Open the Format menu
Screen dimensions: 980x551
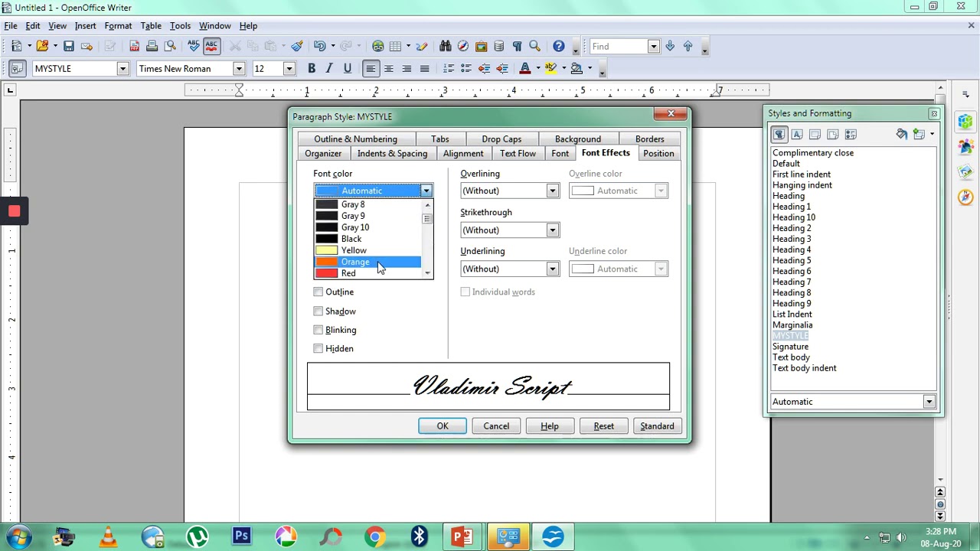click(x=118, y=26)
